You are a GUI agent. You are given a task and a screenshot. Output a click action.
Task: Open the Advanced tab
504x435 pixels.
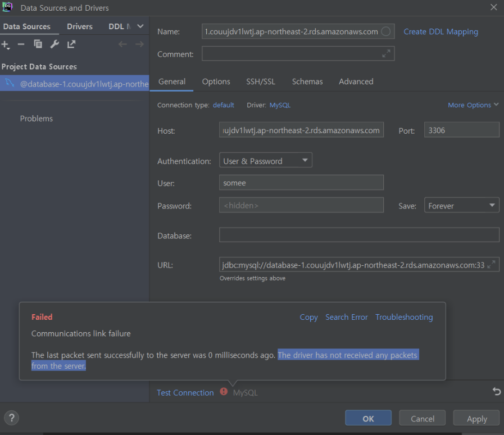(x=356, y=81)
